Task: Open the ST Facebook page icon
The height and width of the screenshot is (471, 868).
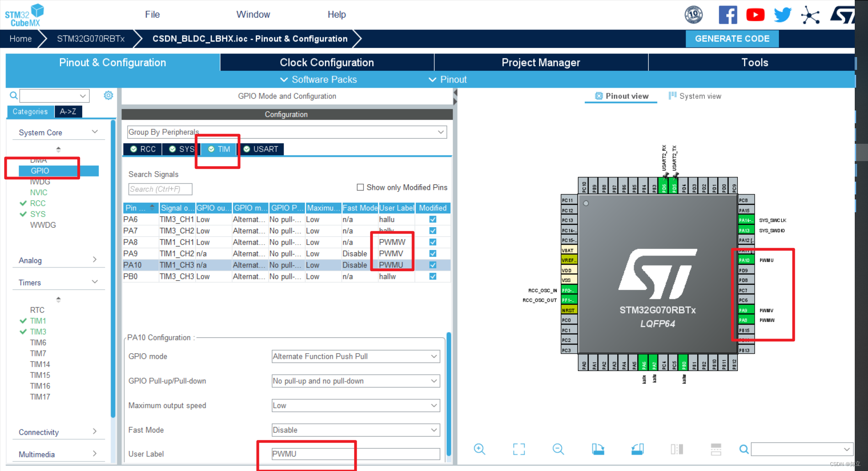Action: pos(728,15)
